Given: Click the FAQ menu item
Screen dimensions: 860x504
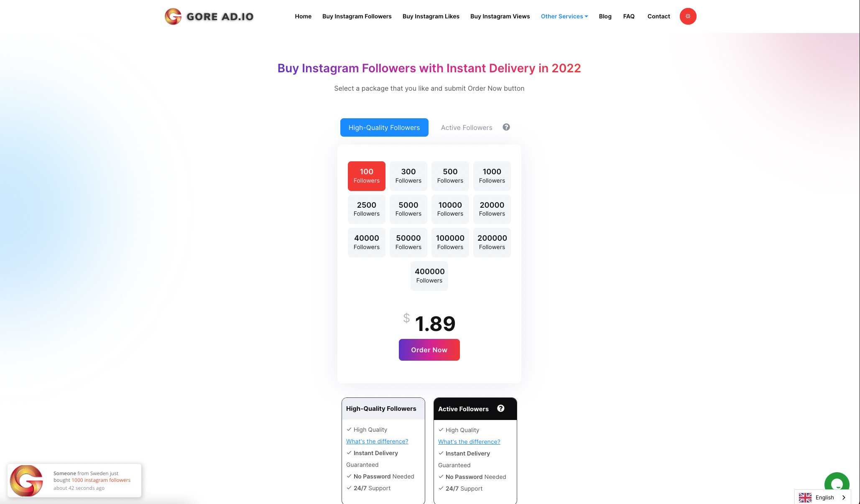Looking at the screenshot, I should point(629,16).
